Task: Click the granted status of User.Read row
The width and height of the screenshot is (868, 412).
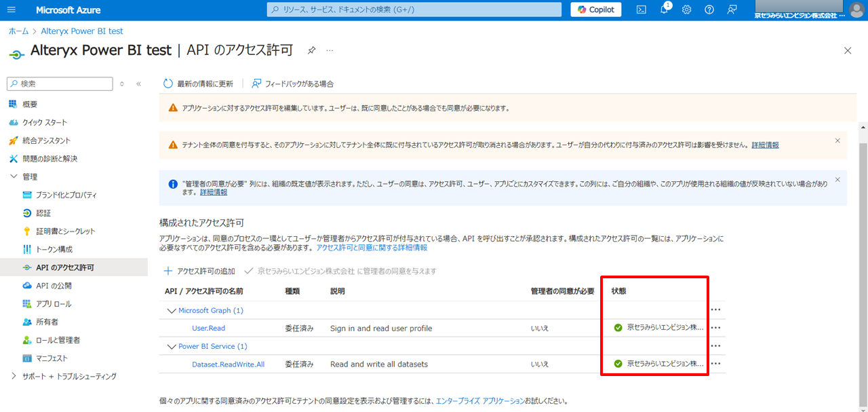Action: [658, 328]
